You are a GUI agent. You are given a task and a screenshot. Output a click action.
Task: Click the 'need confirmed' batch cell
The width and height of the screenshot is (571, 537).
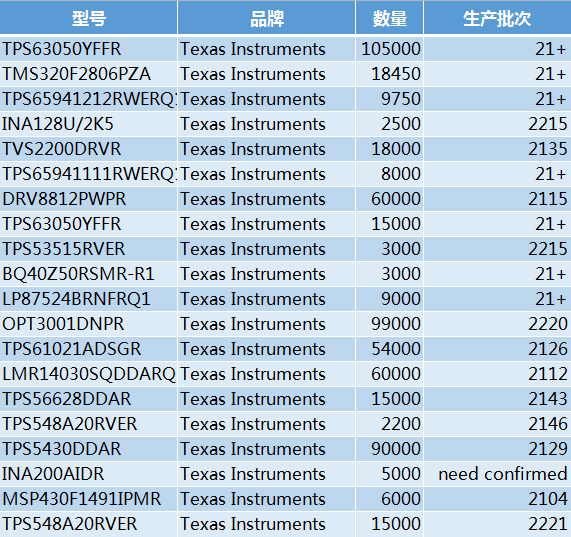pos(497,474)
